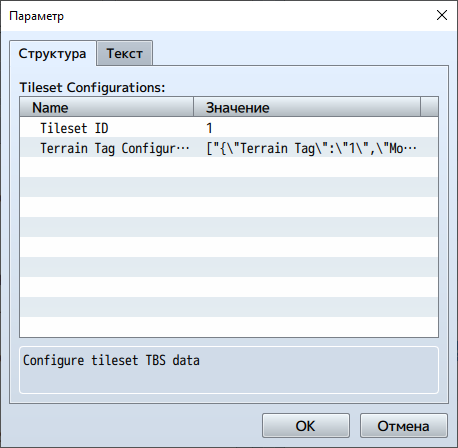Image resolution: width=458 pixels, height=448 pixels.
Task: Close the Параметр dialog window
Action: tap(442, 15)
